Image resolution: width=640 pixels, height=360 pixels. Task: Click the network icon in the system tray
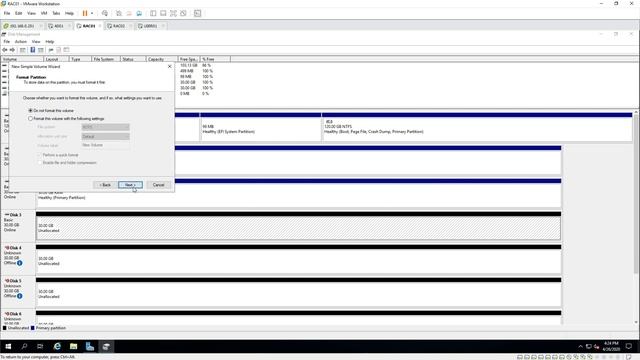click(589, 347)
